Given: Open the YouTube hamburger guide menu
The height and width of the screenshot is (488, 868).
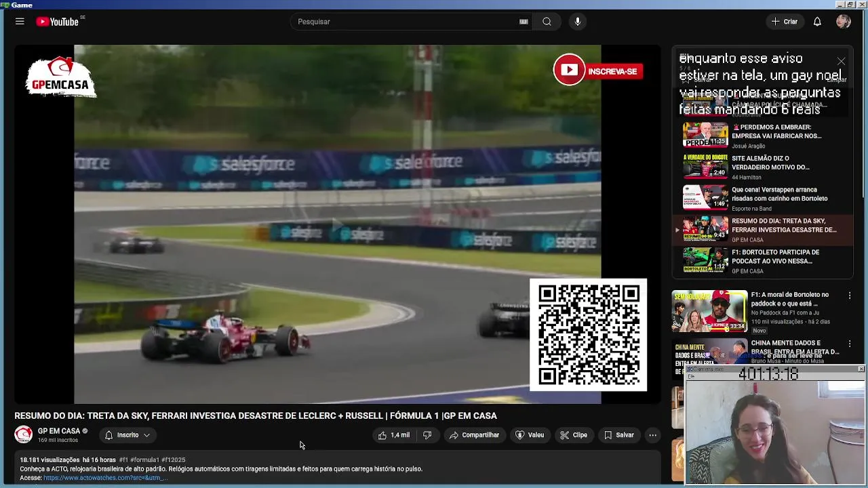Looking at the screenshot, I should click(20, 22).
